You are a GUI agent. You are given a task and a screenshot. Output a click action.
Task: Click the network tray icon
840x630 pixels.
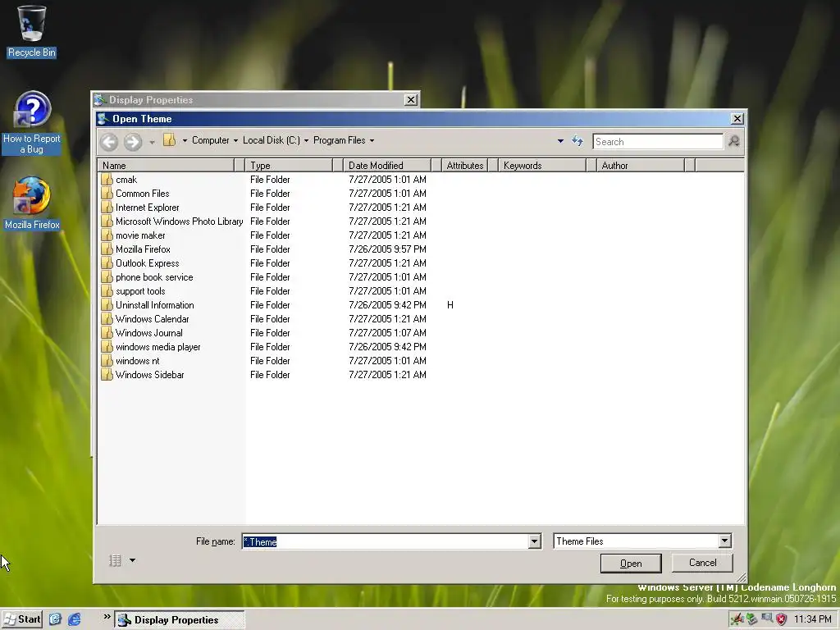pyautogui.click(x=767, y=619)
